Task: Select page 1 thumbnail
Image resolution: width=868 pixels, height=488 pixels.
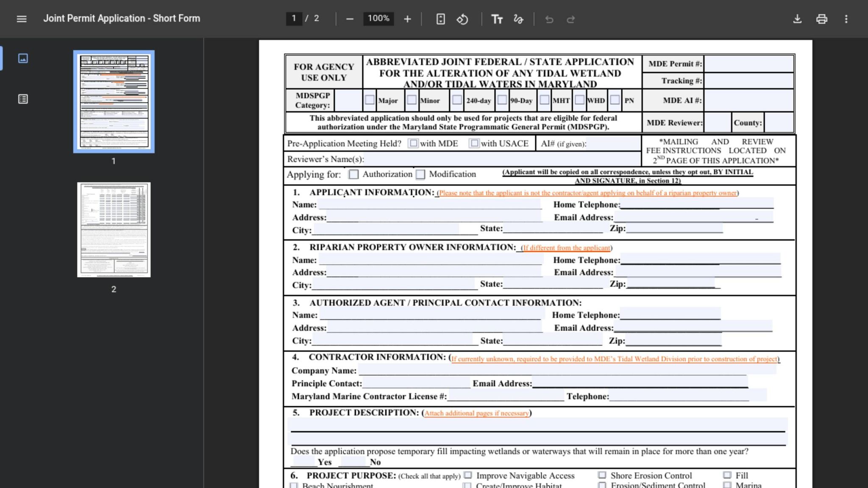Action: 114,102
